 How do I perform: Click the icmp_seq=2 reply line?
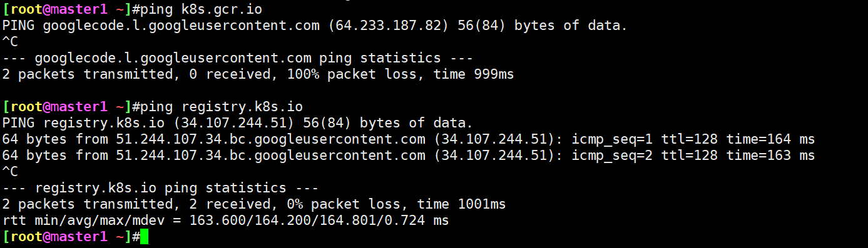(409, 156)
